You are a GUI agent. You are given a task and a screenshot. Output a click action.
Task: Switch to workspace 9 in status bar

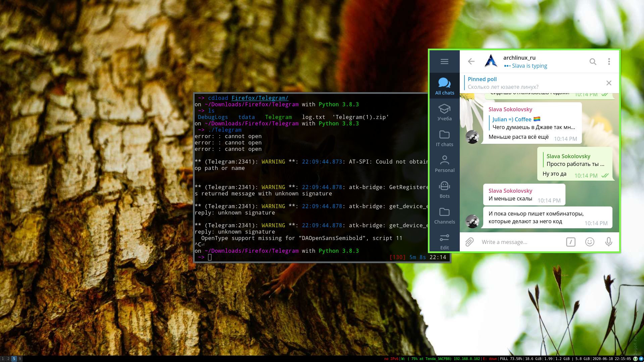pos(20,359)
